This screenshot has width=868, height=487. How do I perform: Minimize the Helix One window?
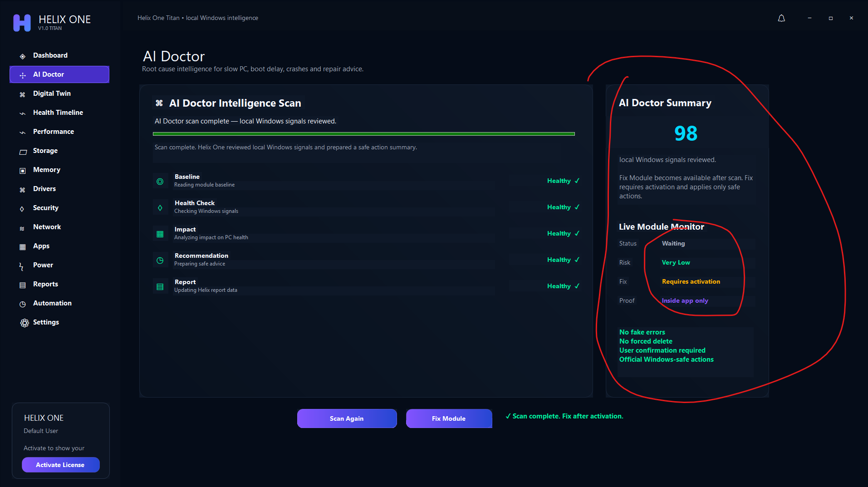tap(809, 18)
